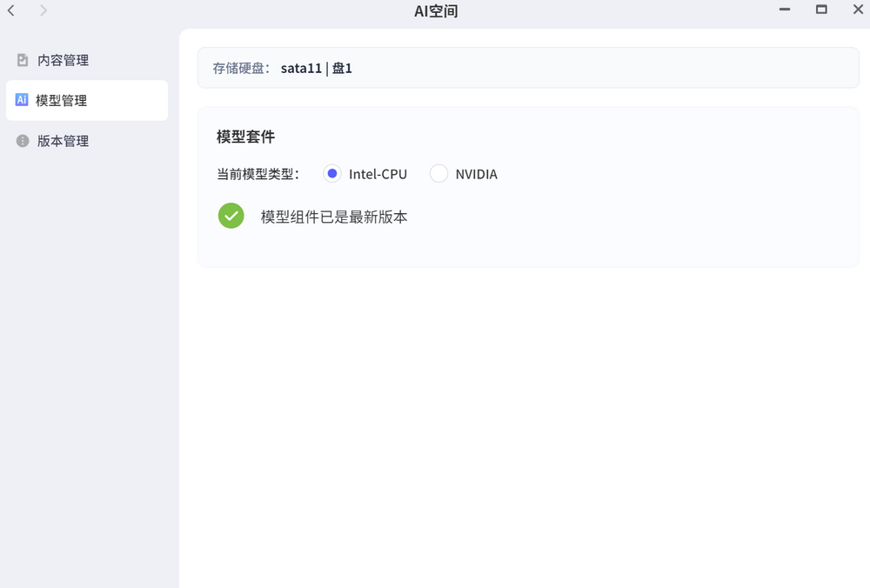The image size is (870, 588).
Task: Click the 内容管理 document icon
Action: coord(23,60)
